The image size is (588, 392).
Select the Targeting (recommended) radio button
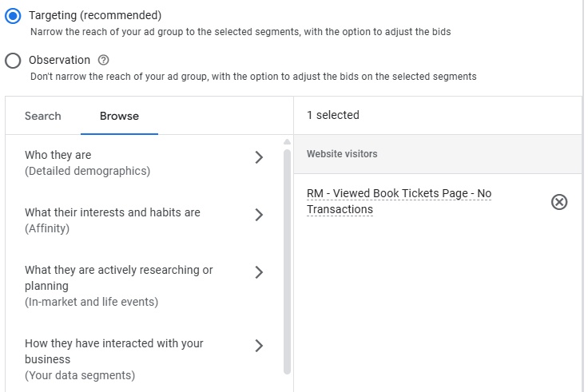tap(13, 16)
